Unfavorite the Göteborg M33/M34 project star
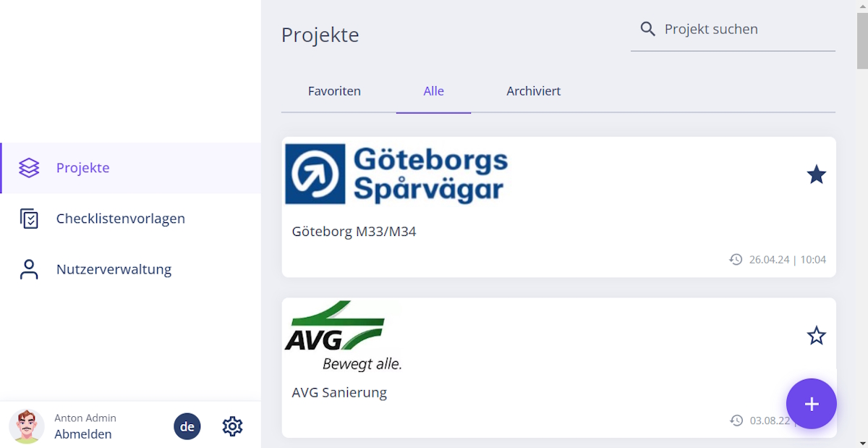The height and width of the screenshot is (448, 868). click(x=816, y=174)
